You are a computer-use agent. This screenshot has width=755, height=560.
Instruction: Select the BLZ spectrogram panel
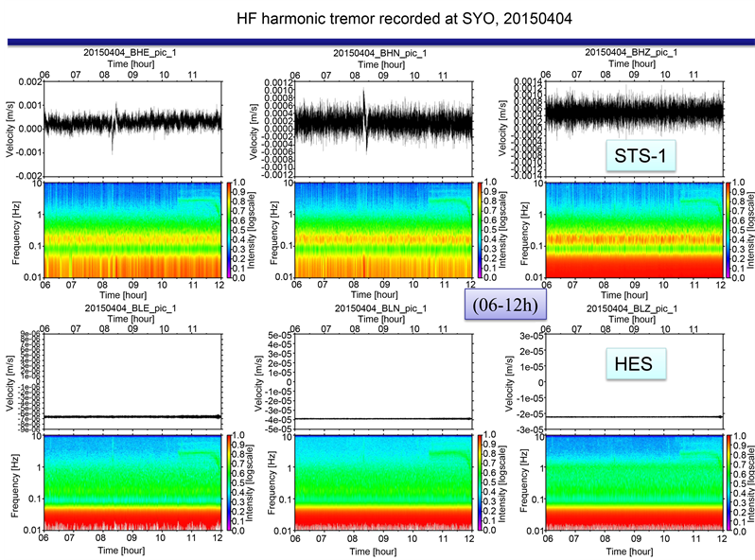(x=634, y=483)
